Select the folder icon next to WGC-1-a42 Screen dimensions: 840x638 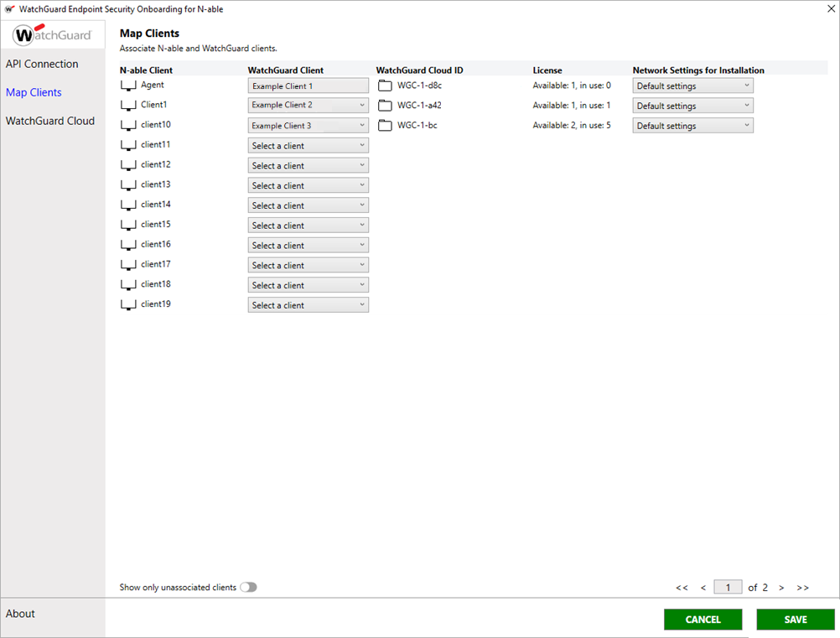point(384,105)
